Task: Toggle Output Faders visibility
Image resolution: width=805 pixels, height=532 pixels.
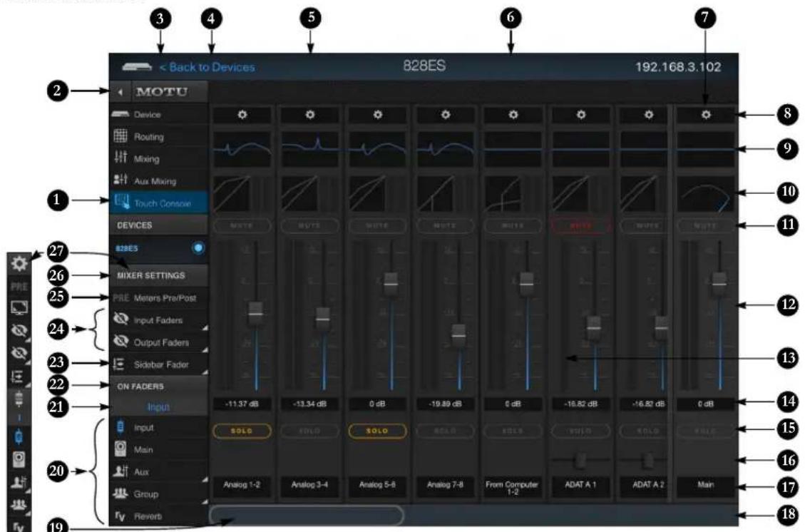Action: [158, 342]
